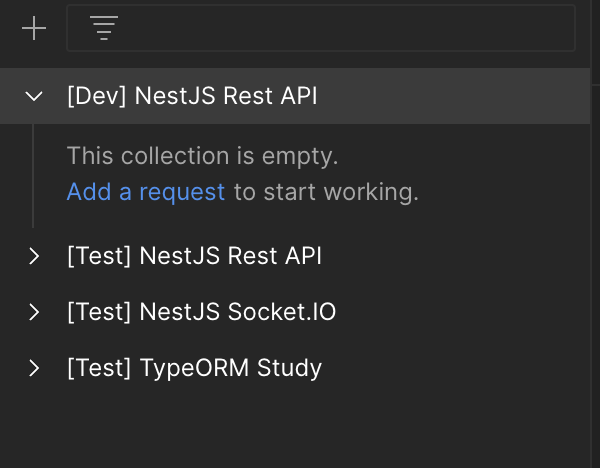Expand the [Test] NestJS Rest API chevron
600x468 pixels.
coord(34,256)
